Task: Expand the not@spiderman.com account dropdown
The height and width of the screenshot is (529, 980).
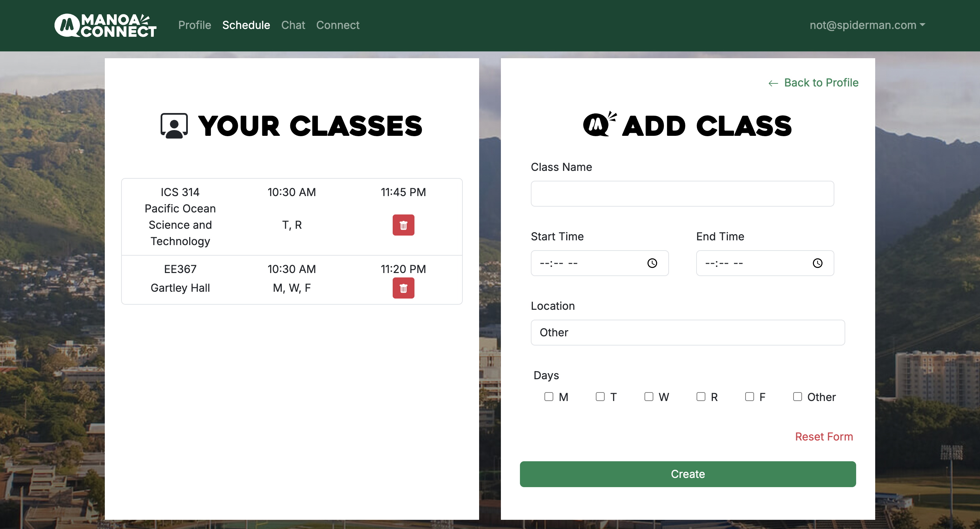Action: point(867,25)
